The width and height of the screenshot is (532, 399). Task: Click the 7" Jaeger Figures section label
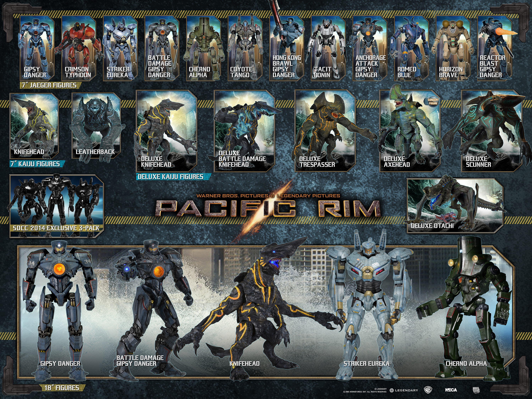(49, 85)
